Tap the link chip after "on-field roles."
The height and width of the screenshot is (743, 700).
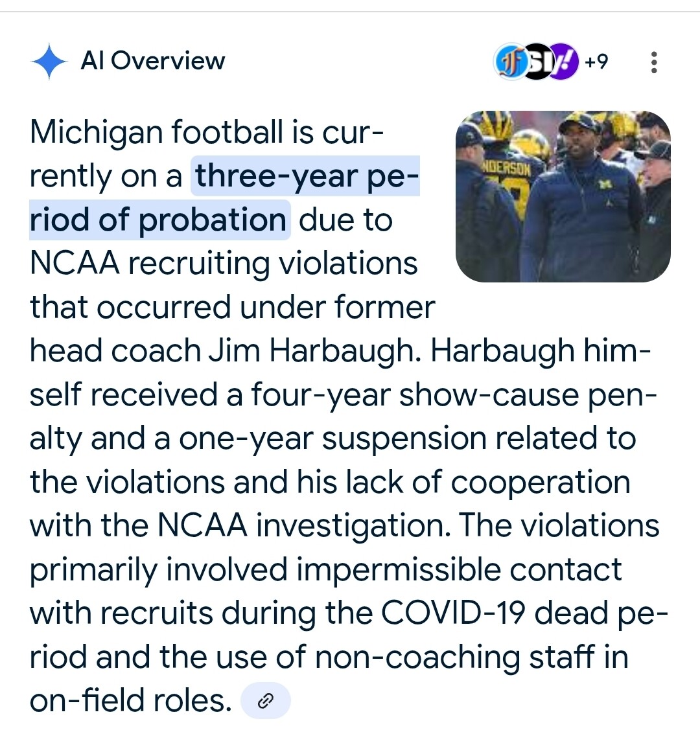click(265, 701)
